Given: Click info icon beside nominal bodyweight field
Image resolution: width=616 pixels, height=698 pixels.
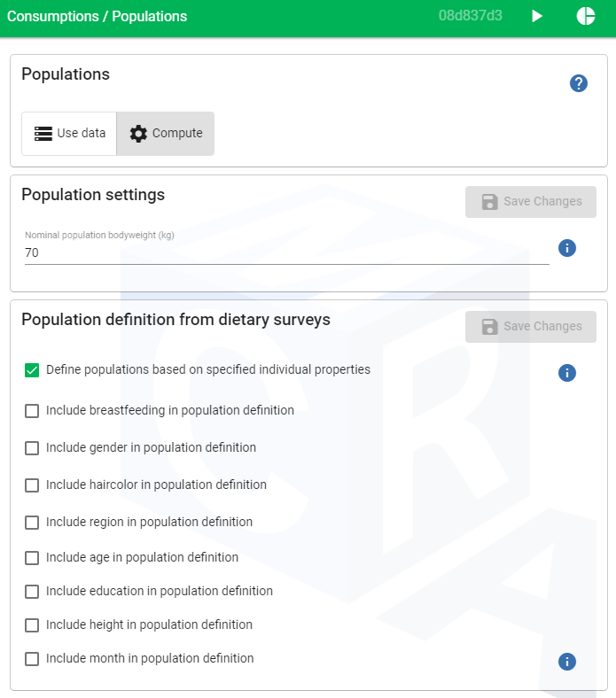Looking at the screenshot, I should pos(568,248).
